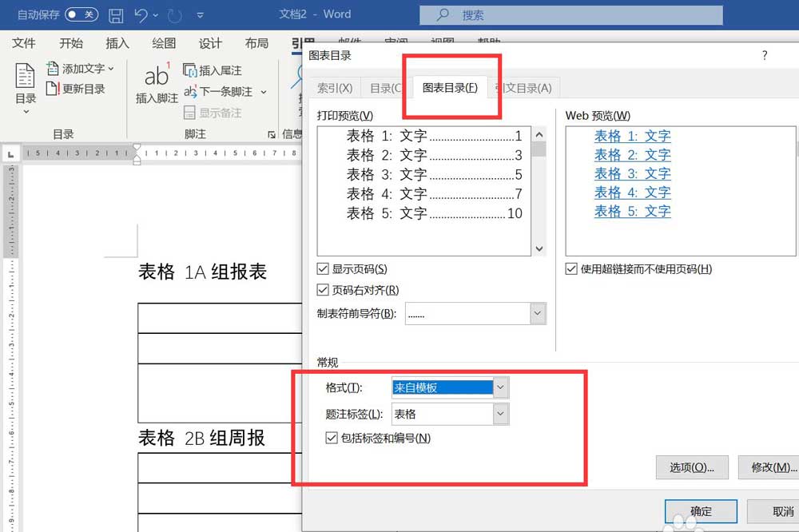Toggle the 页码右对齐(R) checkbox
The width and height of the screenshot is (799, 532).
coord(323,290)
